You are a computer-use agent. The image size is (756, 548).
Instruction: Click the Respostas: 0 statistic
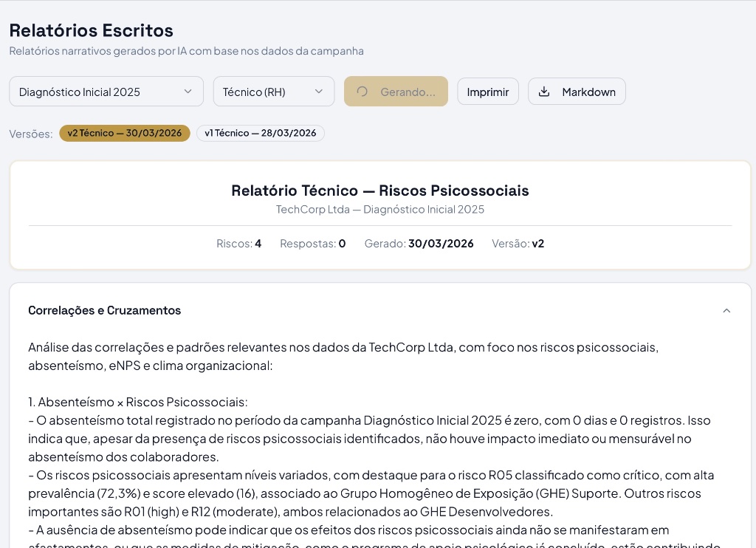click(312, 244)
